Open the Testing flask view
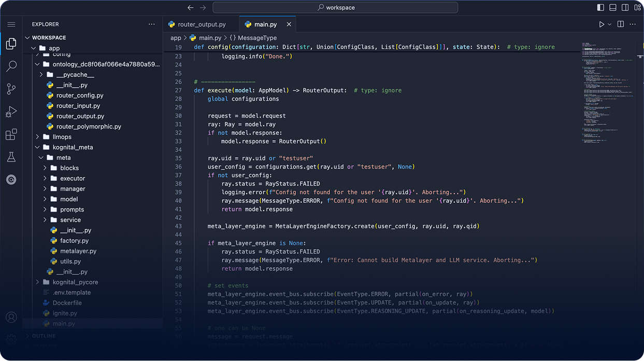 [x=11, y=157]
